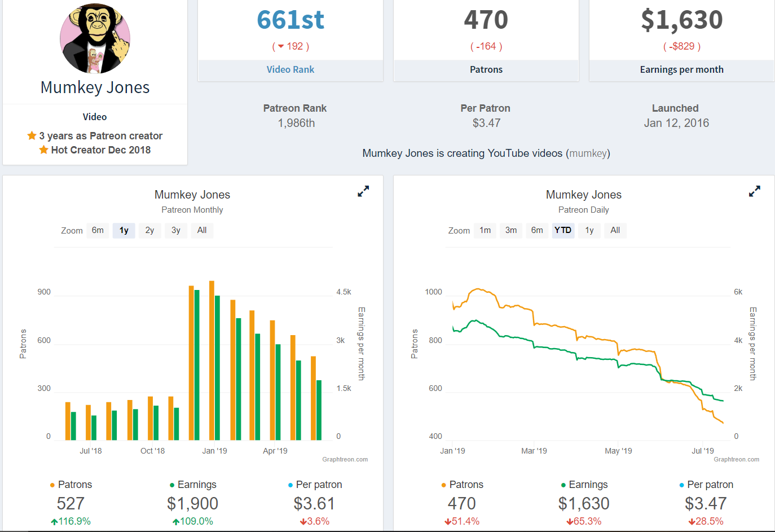
Task: Click the star icon beside Hot Creator Dec 2018
Action: pyautogui.click(x=43, y=150)
